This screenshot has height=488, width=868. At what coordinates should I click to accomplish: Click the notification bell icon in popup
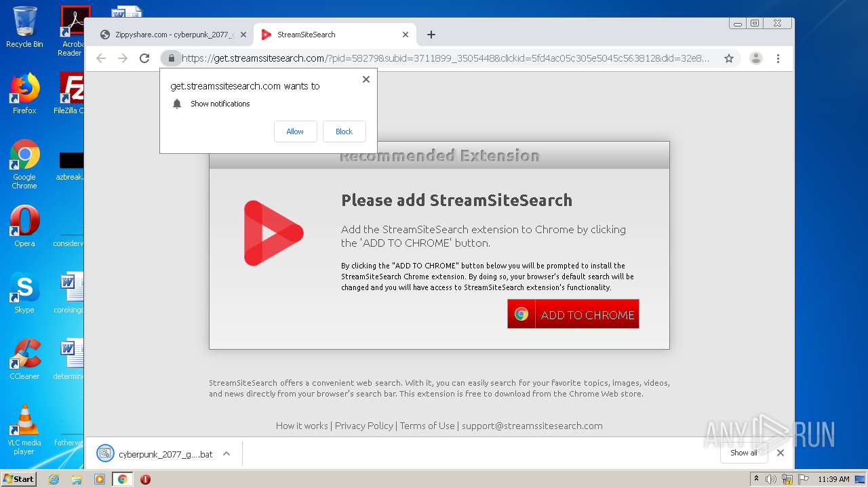(177, 104)
